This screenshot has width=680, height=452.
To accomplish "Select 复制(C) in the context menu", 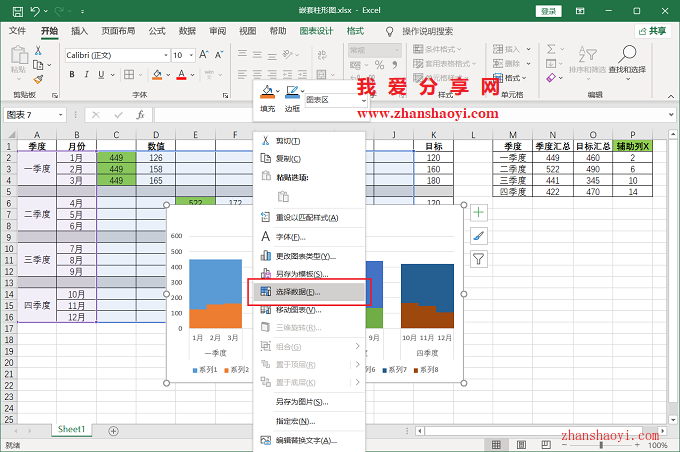I will pyautogui.click(x=308, y=159).
